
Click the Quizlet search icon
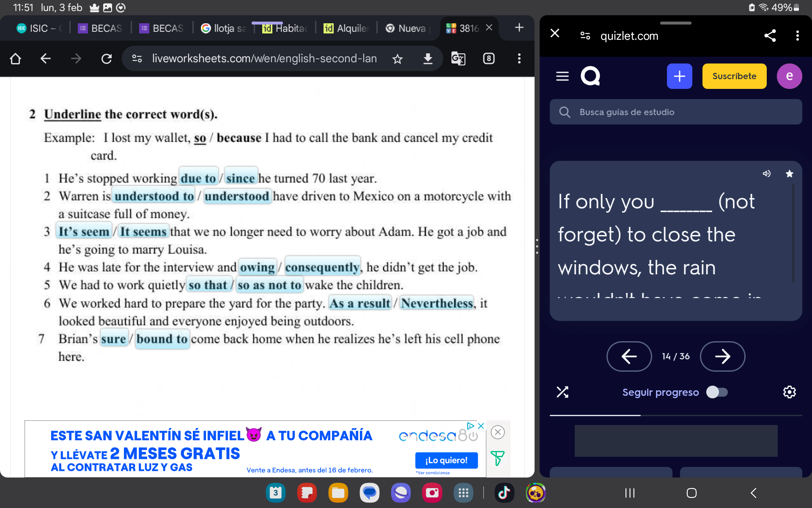pyautogui.click(x=565, y=112)
